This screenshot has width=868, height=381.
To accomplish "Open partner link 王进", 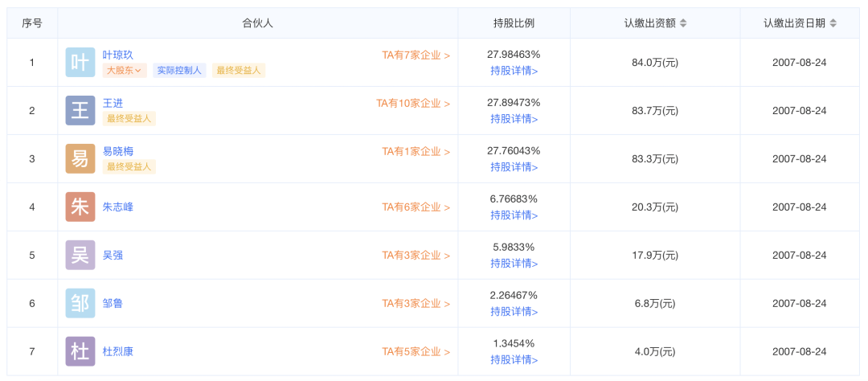I will coord(113,103).
